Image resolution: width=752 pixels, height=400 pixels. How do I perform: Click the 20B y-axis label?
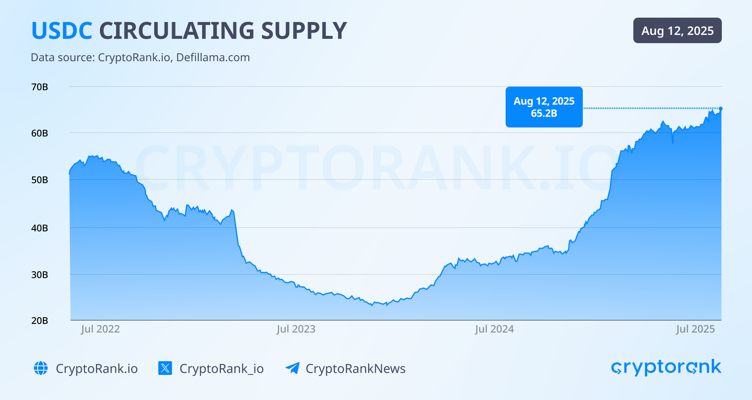39,321
